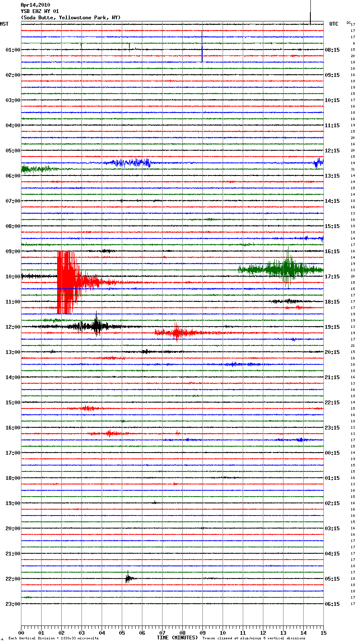Select the 05:00 MST time label
Screen dimensions: 357x644
click(13, 151)
